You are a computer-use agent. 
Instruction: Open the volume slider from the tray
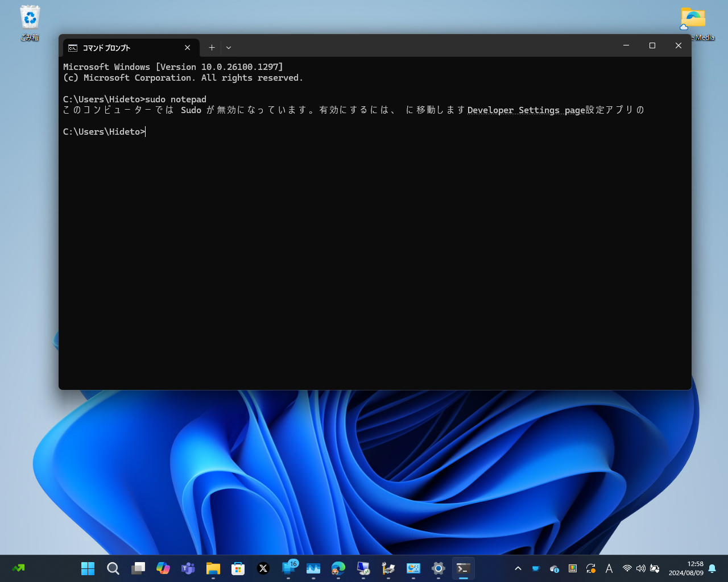pyautogui.click(x=640, y=568)
